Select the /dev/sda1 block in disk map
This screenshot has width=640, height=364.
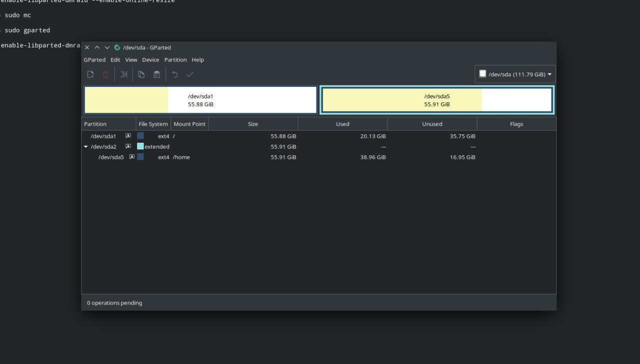click(x=200, y=100)
